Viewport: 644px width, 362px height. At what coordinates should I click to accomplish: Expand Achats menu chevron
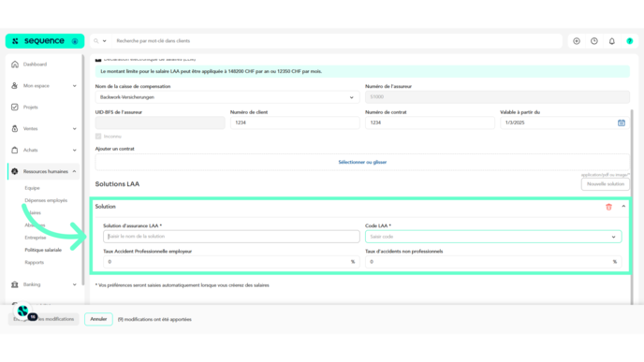pos(74,151)
